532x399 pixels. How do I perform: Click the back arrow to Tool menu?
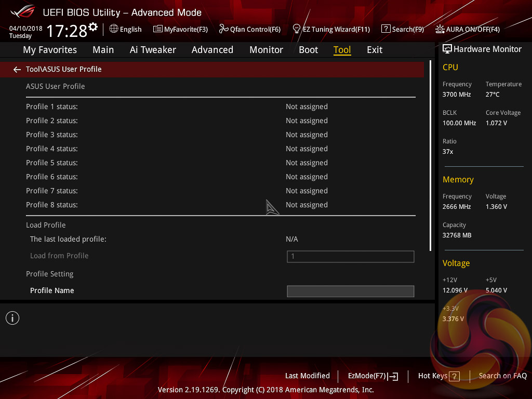point(17,70)
